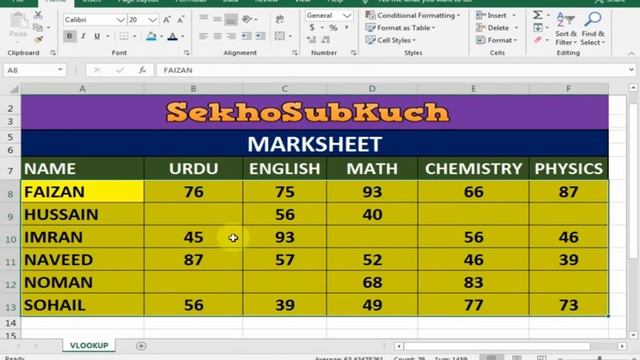Select row header 10
The width and height of the screenshot is (640, 360).
point(11,239)
